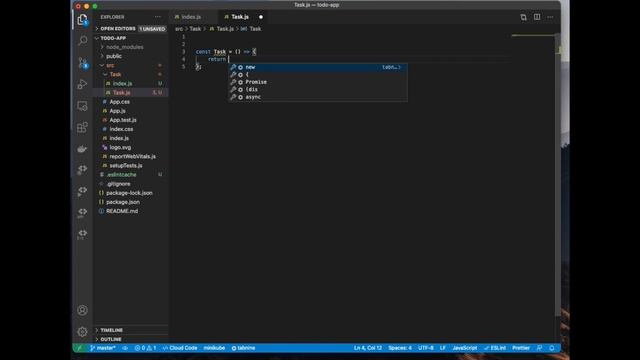Open the Accounts menu icon
Image resolution: width=640 pixels, height=360 pixels.
point(82,310)
